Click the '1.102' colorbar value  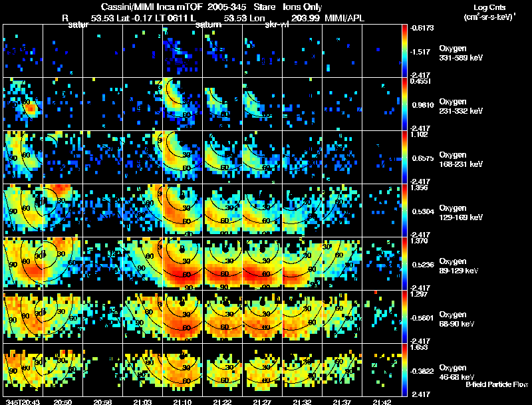click(x=419, y=134)
